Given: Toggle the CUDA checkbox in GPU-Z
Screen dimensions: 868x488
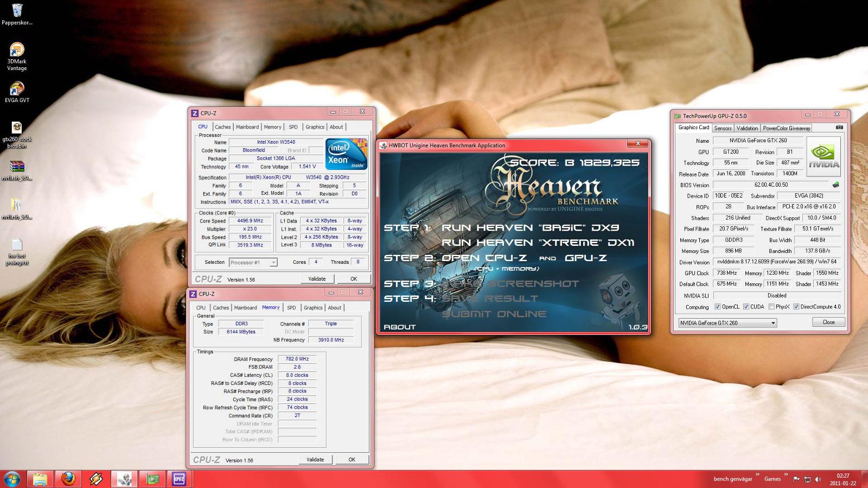Looking at the screenshot, I should click(746, 307).
